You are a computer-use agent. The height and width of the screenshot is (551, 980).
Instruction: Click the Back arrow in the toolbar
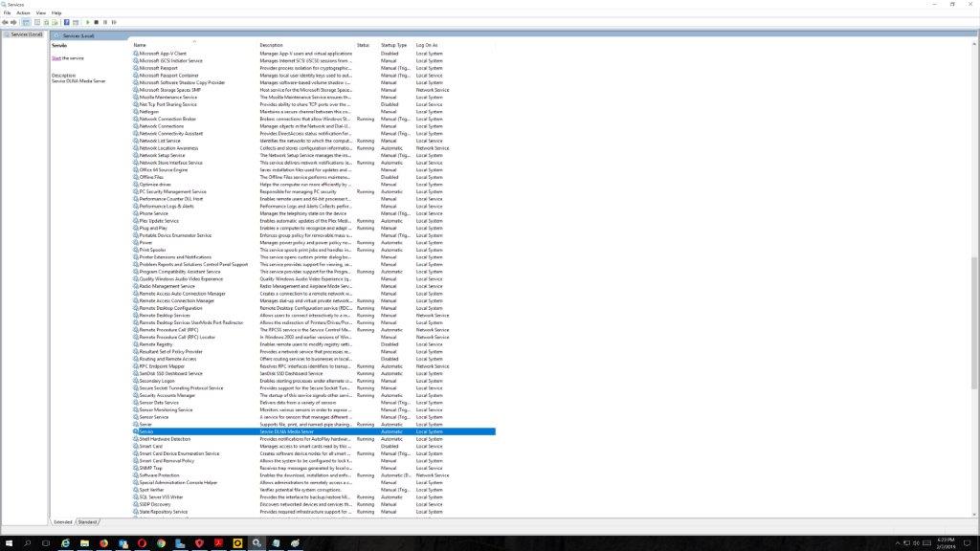point(5,23)
